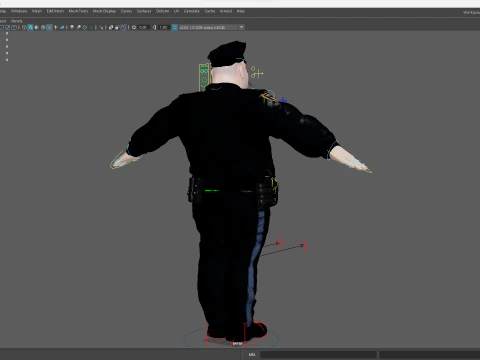Click the MEL command line input
Image resolution: width=480 pixels, height=360 pixels.
(x=318, y=354)
